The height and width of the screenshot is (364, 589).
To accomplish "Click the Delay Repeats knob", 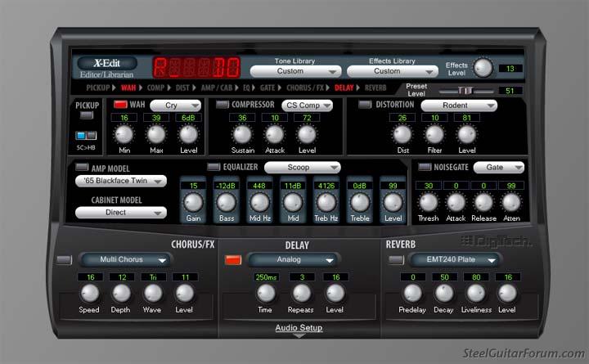I will pyautogui.click(x=302, y=294).
